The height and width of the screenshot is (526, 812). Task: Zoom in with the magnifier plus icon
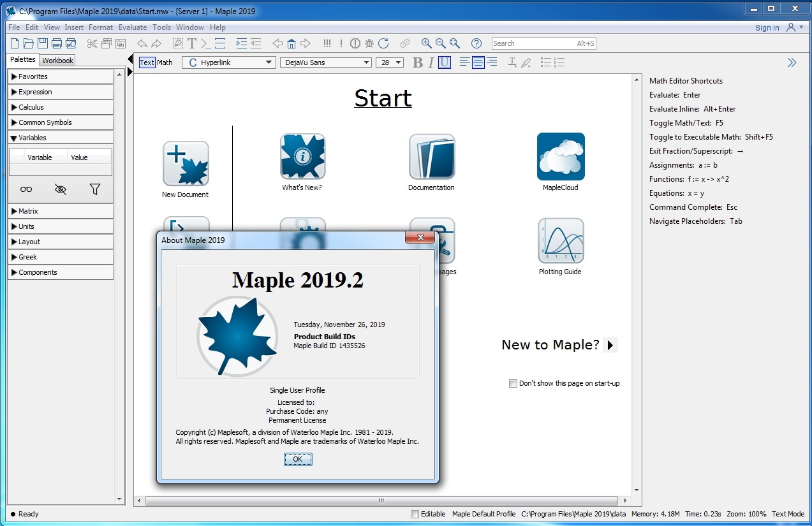click(x=427, y=43)
